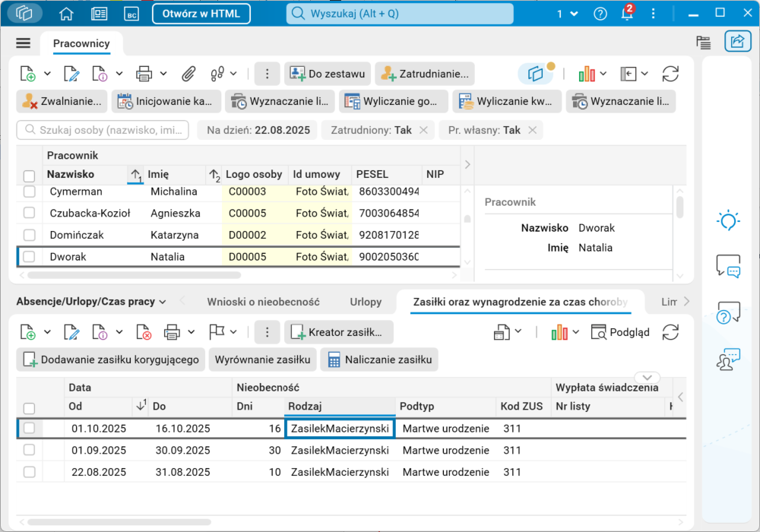Open dropdown next to footprints icon

233,74
